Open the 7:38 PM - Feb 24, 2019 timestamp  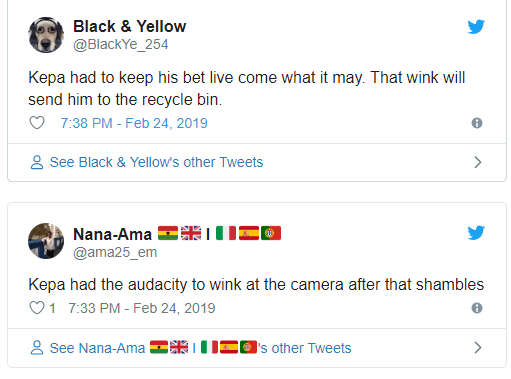pos(134,123)
